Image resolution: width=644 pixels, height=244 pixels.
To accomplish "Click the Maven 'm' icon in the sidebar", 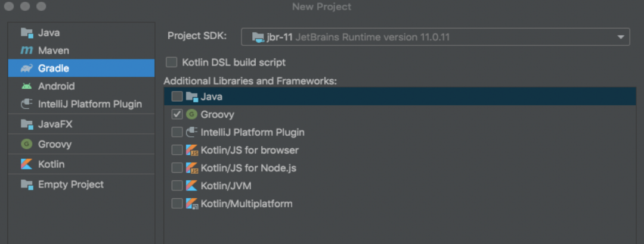I will [27, 51].
